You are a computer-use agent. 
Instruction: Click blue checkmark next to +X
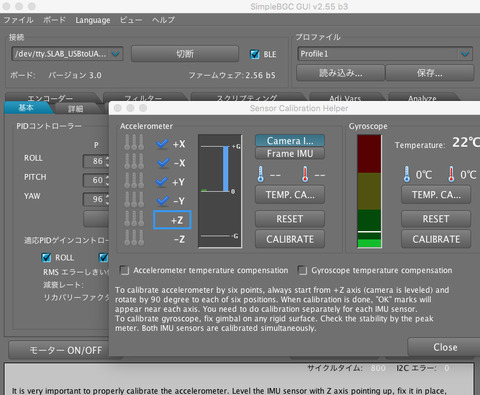(x=162, y=144)
